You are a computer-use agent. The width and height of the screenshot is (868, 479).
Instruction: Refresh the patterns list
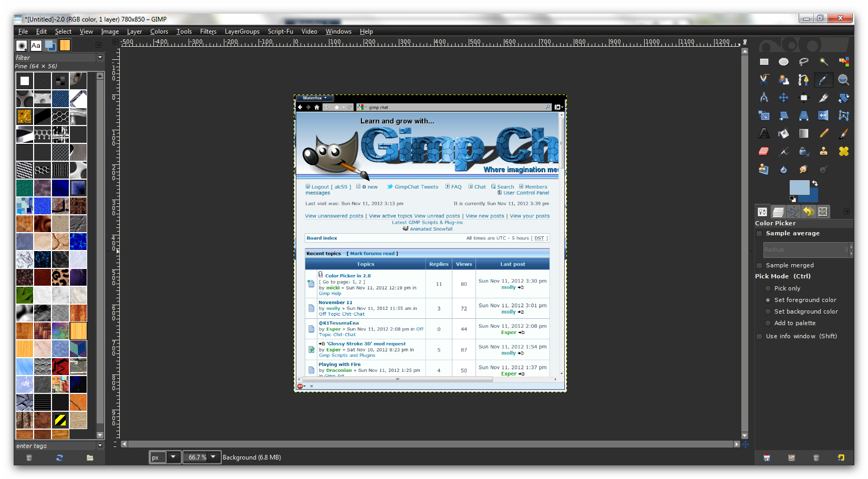point(59,457)
